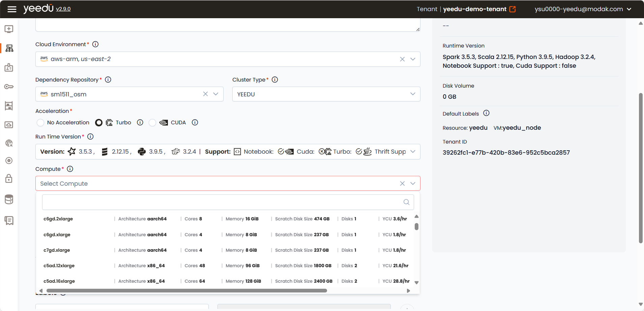This screenshot has width=644, height=311.
Task: Open version v2.9.0 link
Action: point(63,9)
